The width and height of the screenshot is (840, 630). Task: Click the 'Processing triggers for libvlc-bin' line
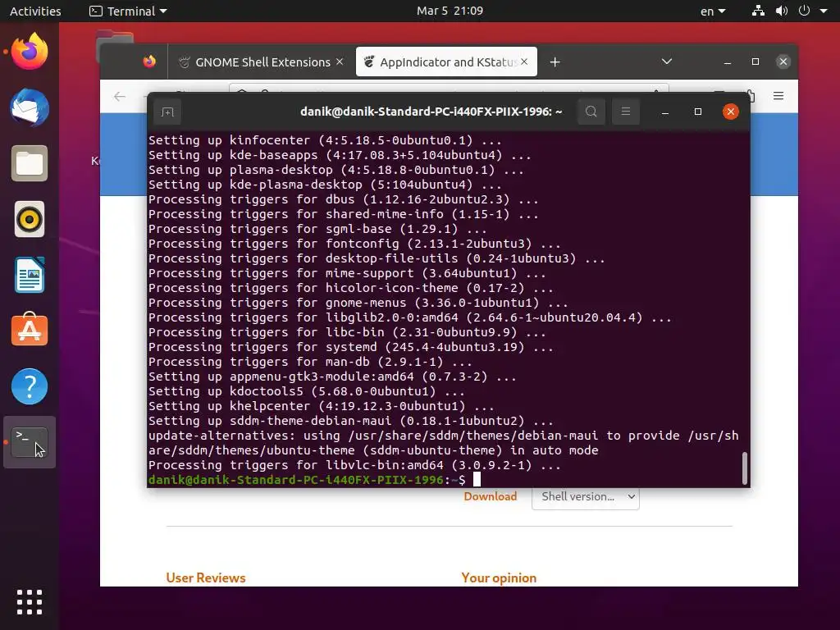click(354, 465)
